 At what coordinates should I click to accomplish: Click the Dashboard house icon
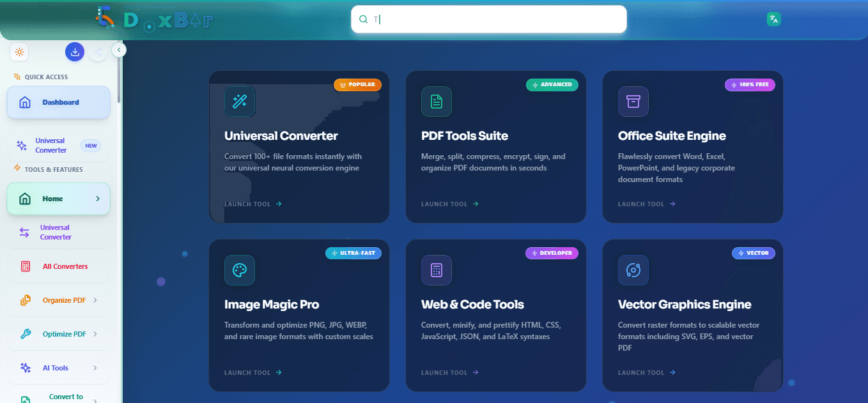[x=25, y=102]
